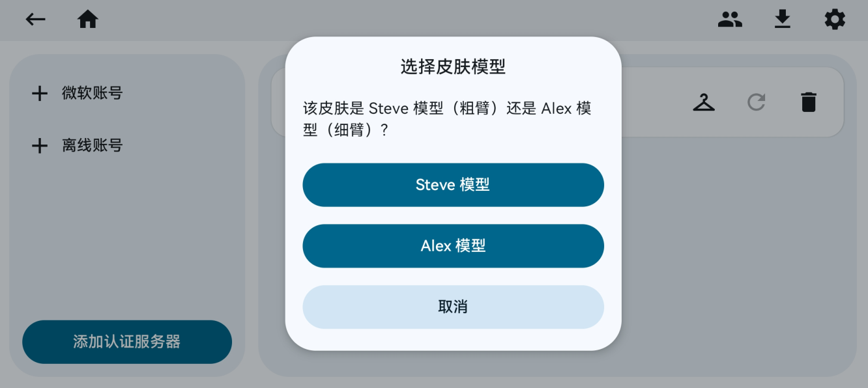Viewport: 868px width, 388px height.
Task: Open the home screen icon
Action: pos(88,20)
